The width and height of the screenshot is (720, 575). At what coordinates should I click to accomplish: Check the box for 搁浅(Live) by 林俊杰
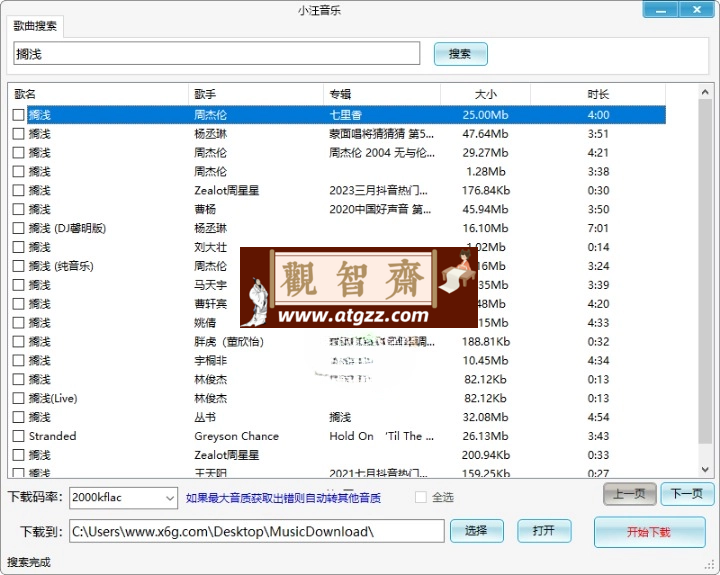(x=18, y=398)
